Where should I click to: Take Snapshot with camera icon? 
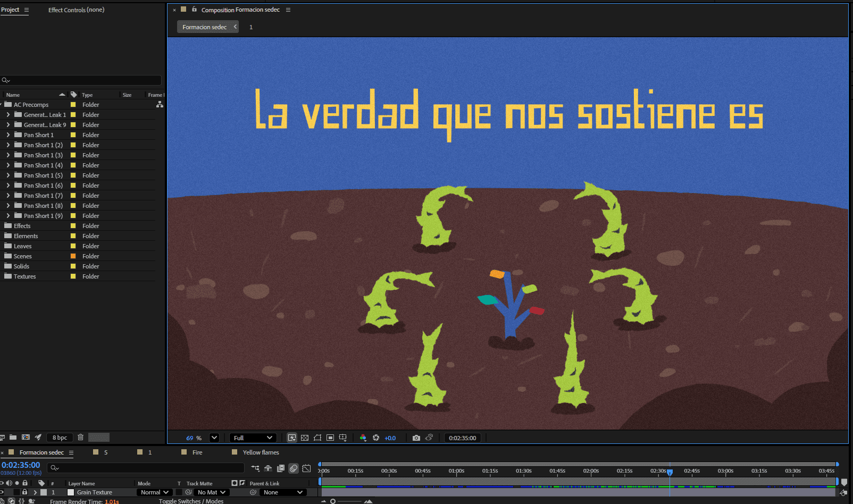coord(416,438)
